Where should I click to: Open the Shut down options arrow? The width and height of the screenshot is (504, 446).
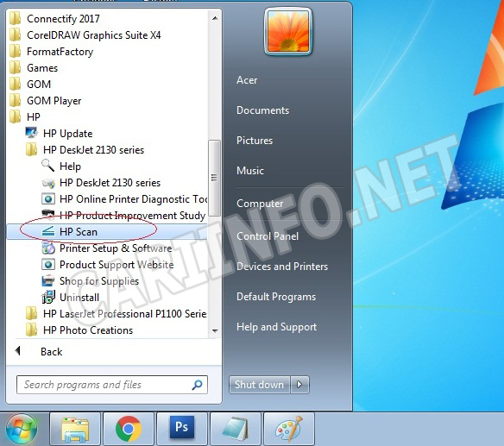click(x=299, y=385)
